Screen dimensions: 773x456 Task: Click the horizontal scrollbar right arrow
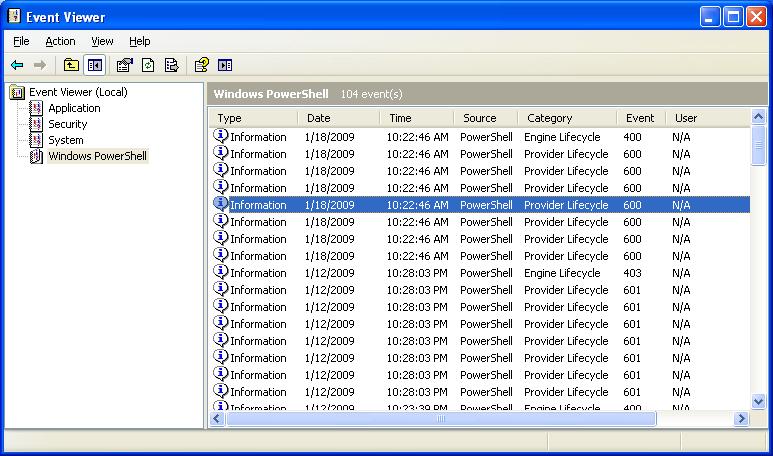point(741,419)
